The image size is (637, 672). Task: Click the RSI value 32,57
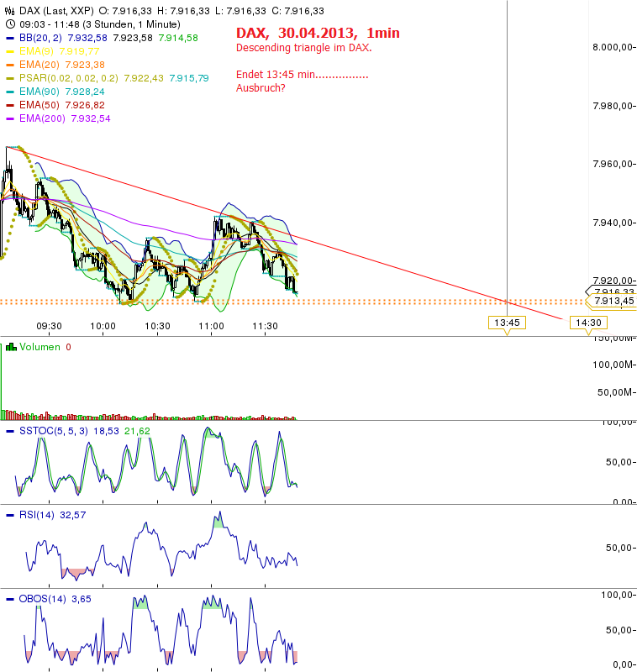pyautogui.click(x=73, y=515)
